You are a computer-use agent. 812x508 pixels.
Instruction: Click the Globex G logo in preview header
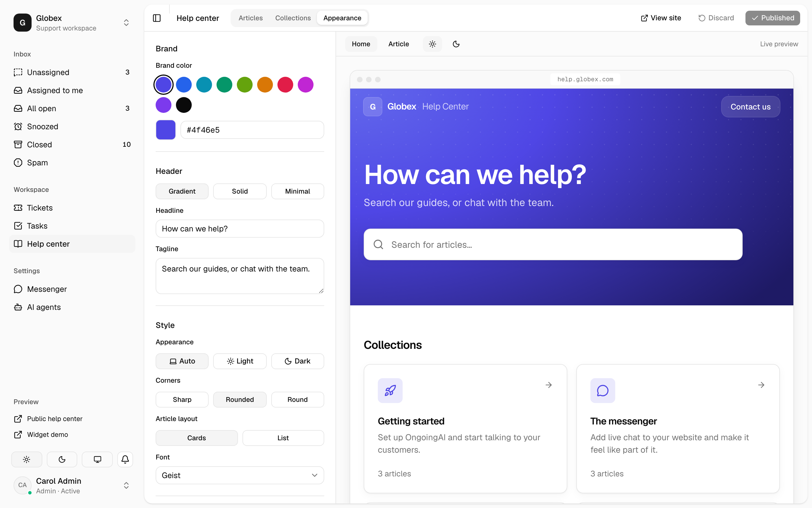(372, 106)
